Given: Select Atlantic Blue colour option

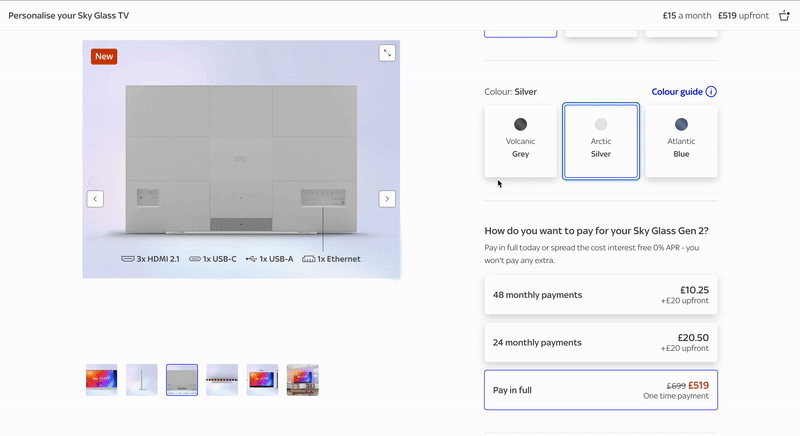Looking at the screenshot, I should [681, 141].
